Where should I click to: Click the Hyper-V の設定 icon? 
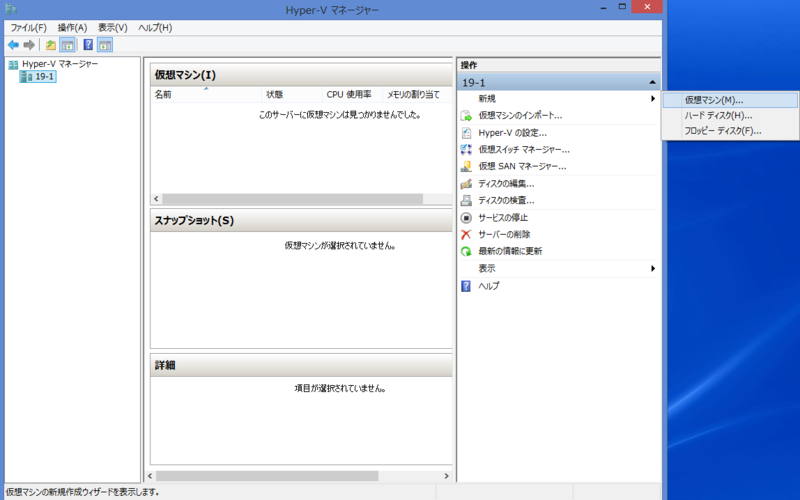click(x=466, y=133)
